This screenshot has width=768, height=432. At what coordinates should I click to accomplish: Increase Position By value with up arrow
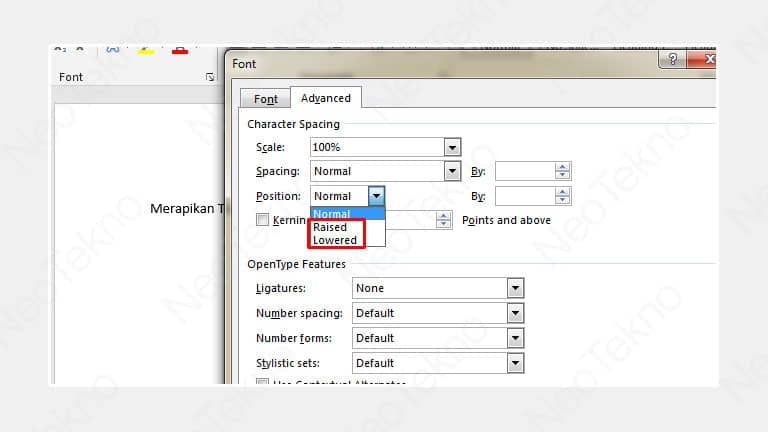click(562, 192)
